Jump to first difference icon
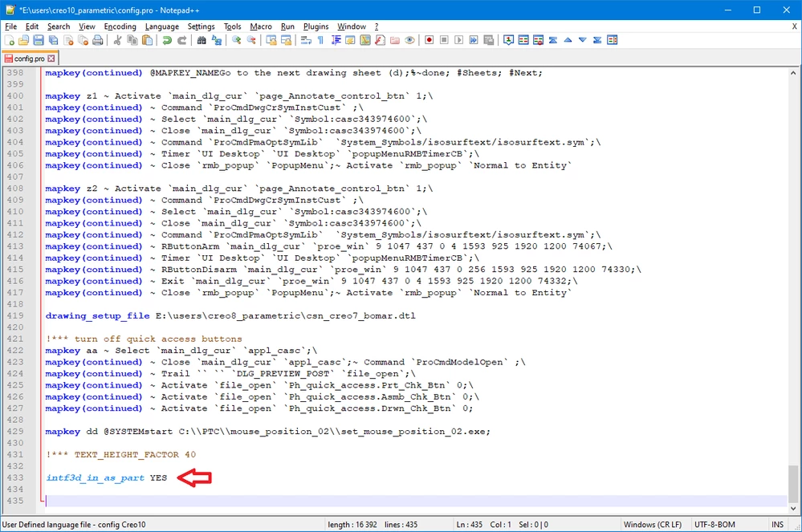The width and height of the screenshot is (802, 532). (x=553, y=40)
